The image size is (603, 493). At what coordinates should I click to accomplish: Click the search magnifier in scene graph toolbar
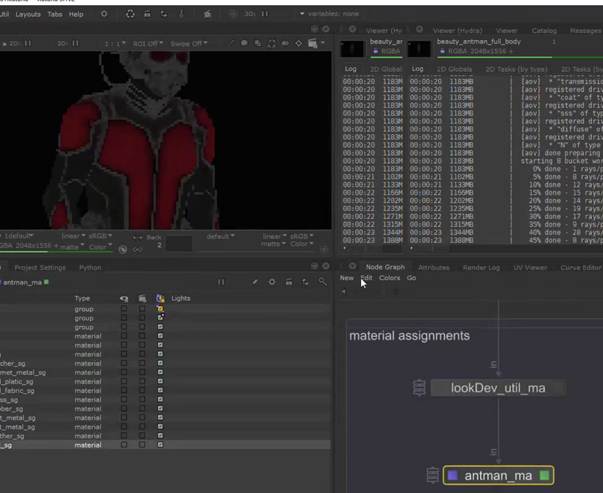(322, 283)
